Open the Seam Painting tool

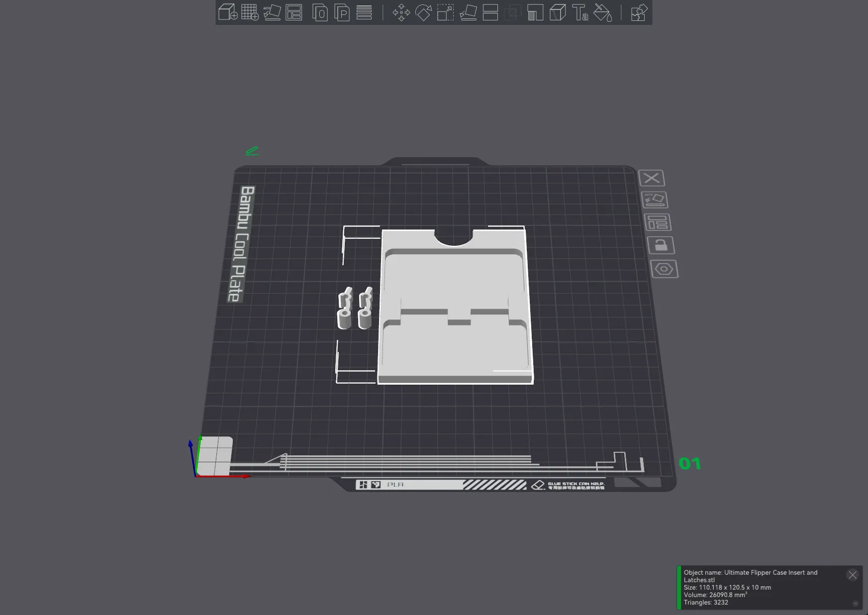click(558, 12)
